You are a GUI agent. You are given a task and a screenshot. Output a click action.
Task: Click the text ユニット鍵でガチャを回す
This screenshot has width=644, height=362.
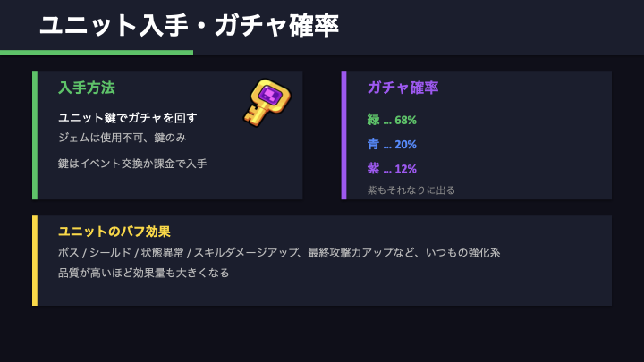pyautogui.click(x=128, y=117)
